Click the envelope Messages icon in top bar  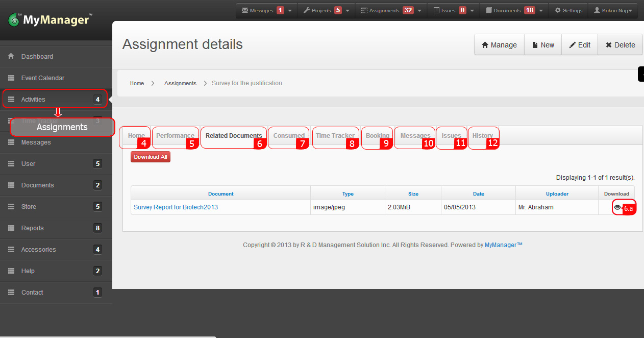tap(245, 10)
